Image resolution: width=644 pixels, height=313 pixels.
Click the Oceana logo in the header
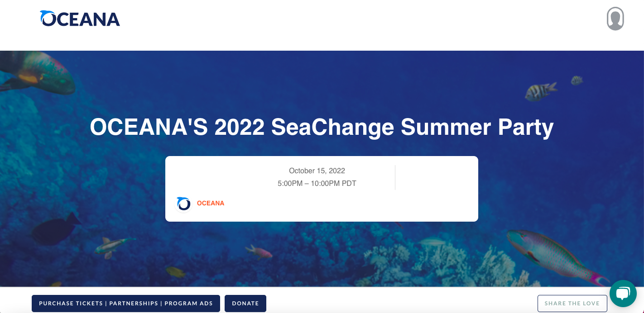(x=80, y=19)
